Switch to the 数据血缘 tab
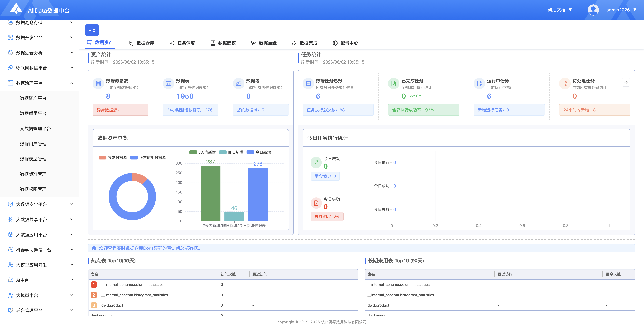 (x=264, y=43)
